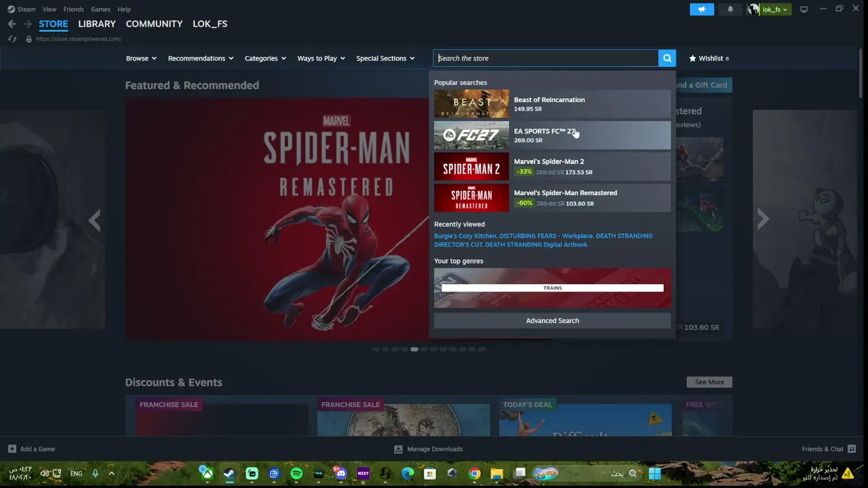The image size is (868, 488).
Task: Click the megaphone announcements icon
Action: point(702,9)
